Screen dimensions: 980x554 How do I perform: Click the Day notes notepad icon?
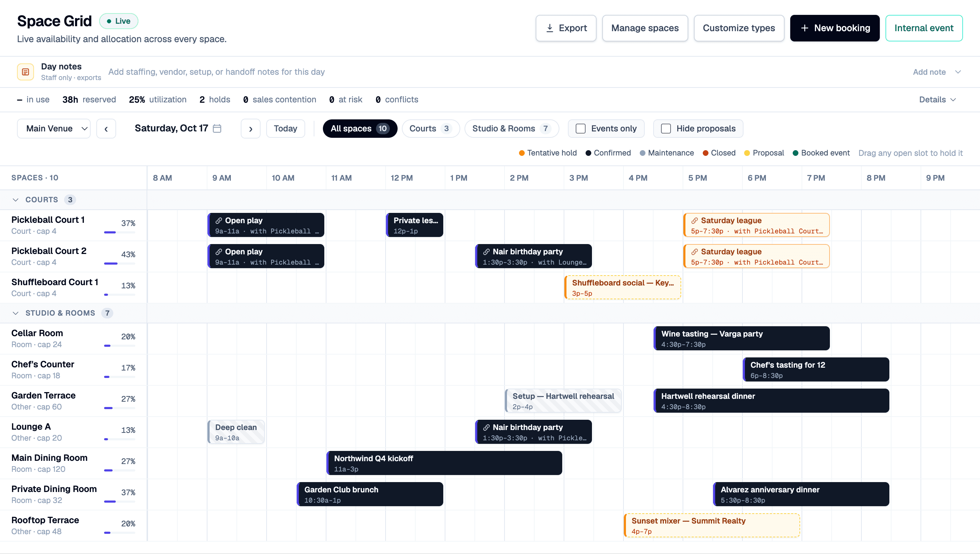[25, 72]
